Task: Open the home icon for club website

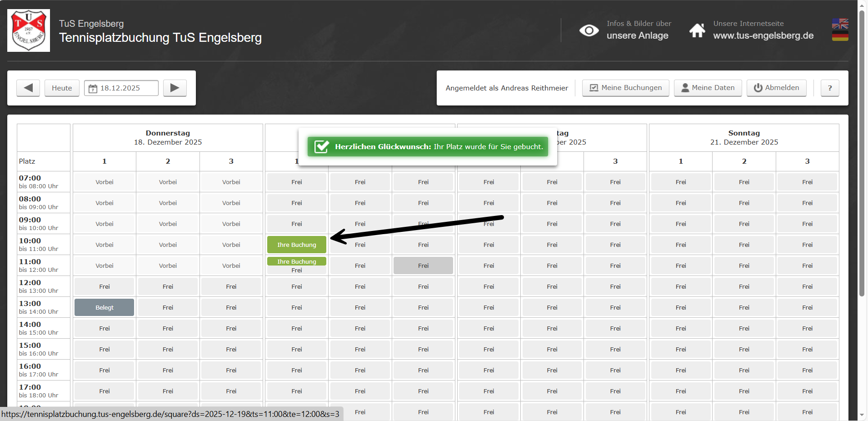Action: point(697,30)
